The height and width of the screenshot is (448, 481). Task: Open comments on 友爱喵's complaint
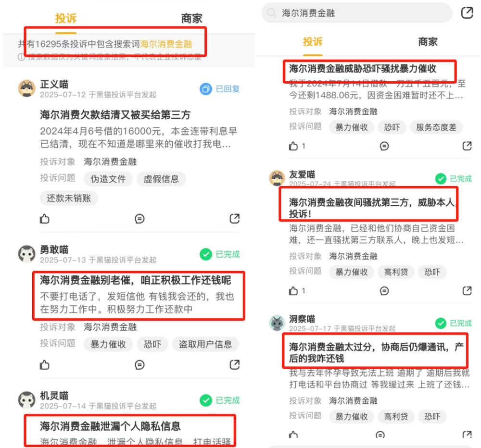pyautogui.click(x=384, y=291)
